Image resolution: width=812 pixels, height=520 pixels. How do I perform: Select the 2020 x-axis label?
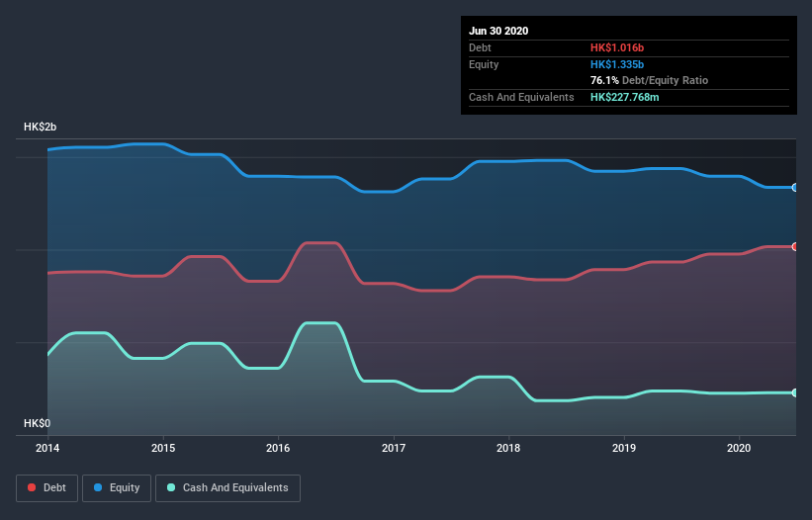[x=739, y=448]
